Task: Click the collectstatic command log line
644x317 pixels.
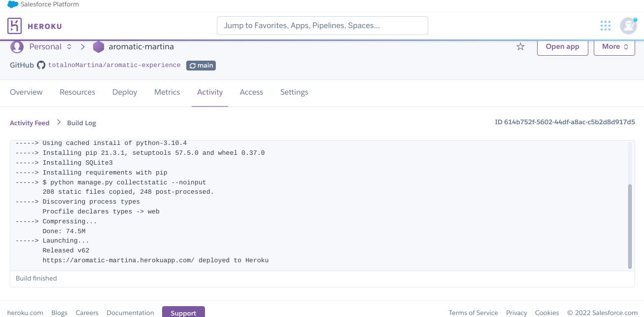Action: tap(111, 182)
